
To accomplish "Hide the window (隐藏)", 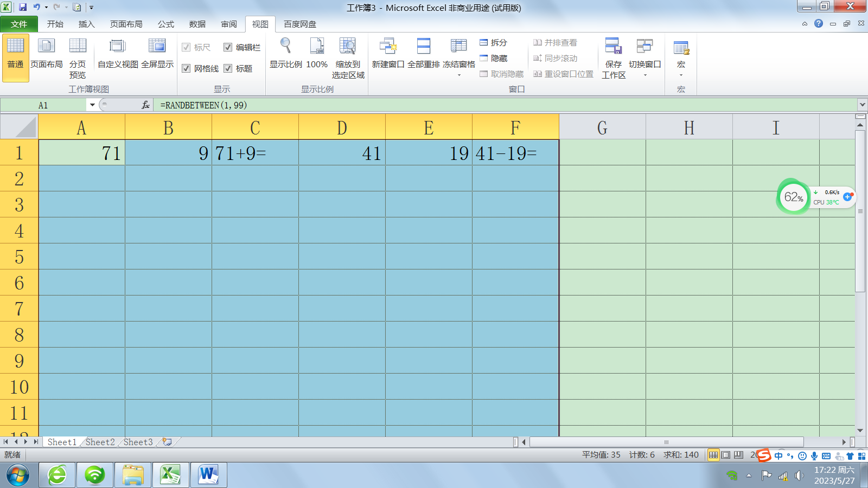I will [493, 58].
